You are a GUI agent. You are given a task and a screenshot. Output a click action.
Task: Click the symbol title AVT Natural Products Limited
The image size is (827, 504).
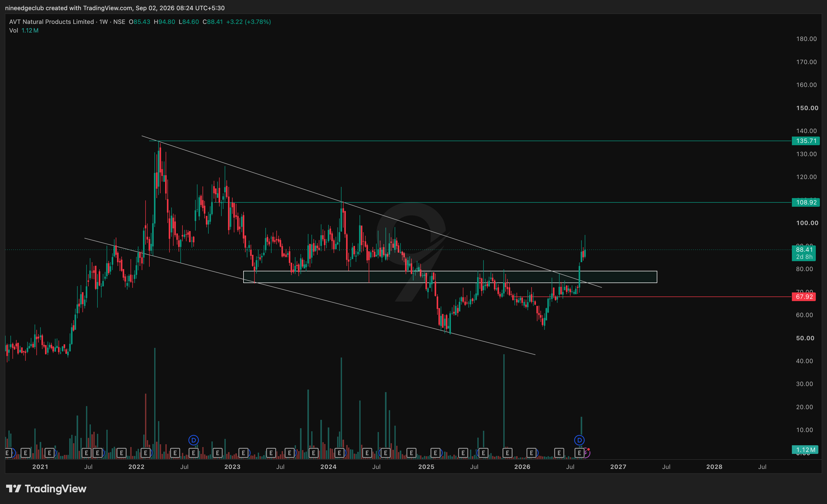tap(51, 22)
